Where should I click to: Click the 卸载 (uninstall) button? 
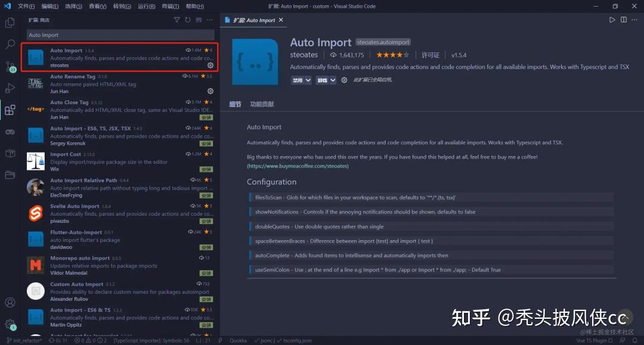323,80
